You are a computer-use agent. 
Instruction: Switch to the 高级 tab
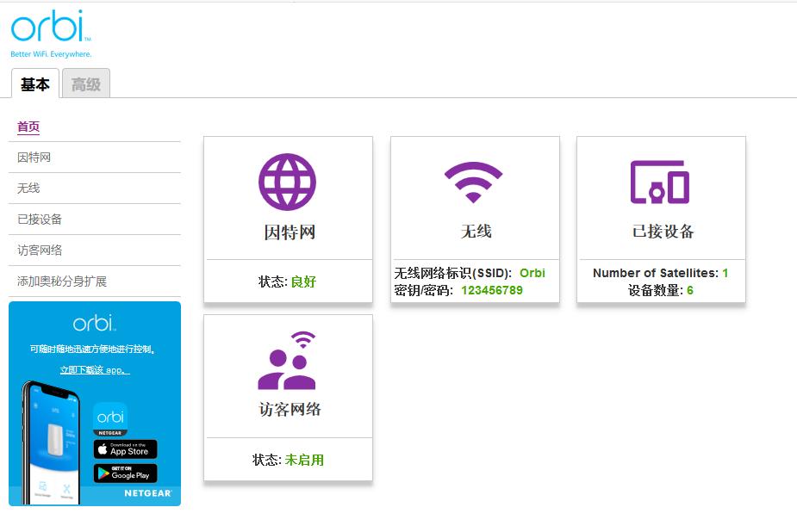click(86, 84)
